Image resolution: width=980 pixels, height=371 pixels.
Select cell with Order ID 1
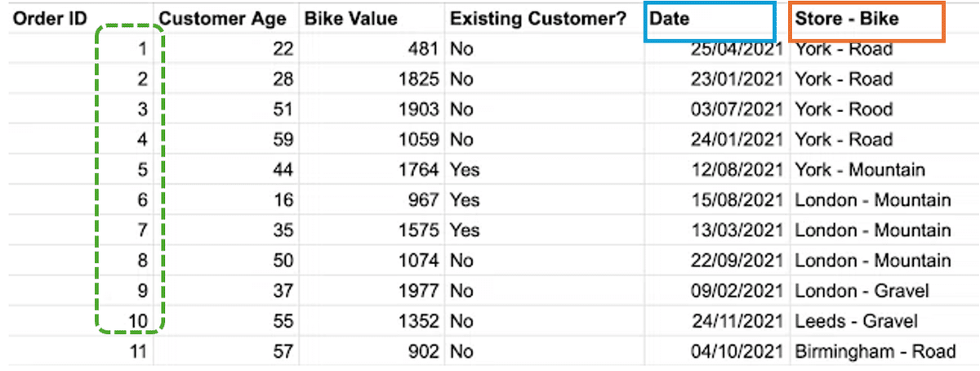77,49
